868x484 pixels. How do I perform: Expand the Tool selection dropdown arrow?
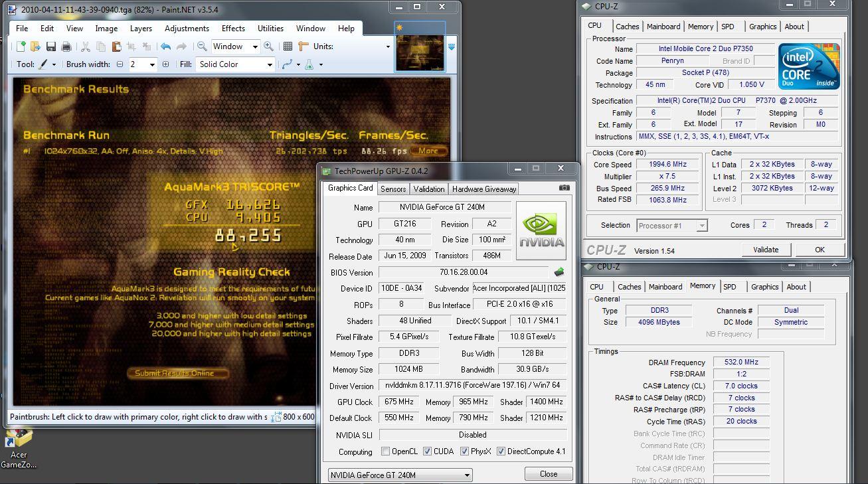[x=54, y=64]
